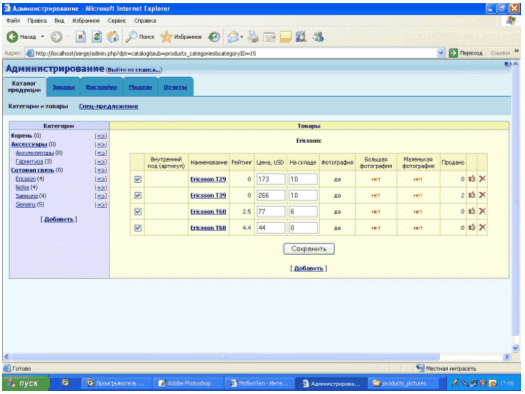Open the Справка menu
This screenshot has height=394, width=525.
coord(145,21)
